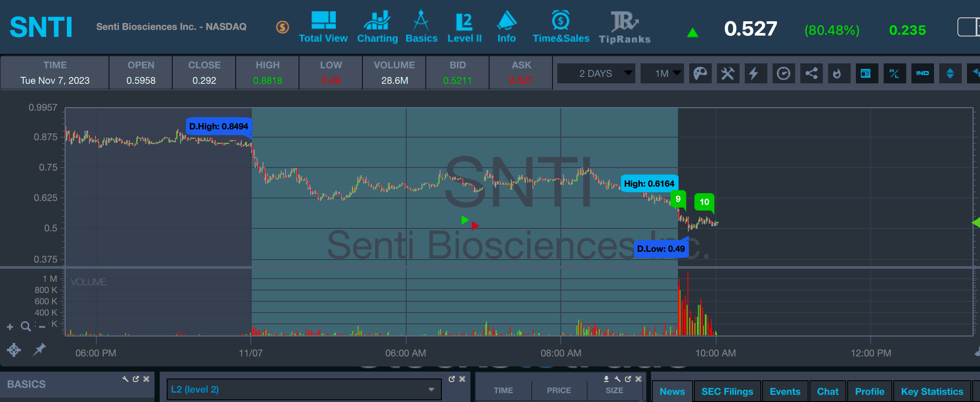Toggle High/Low labels on chart

(894, 73)
